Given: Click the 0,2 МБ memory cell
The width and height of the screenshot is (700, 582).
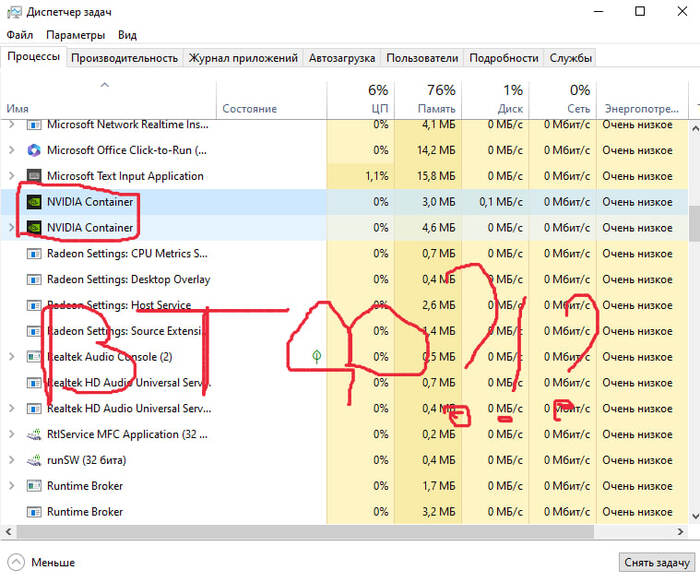Looking at the screenshot, I should pos(428,434).
